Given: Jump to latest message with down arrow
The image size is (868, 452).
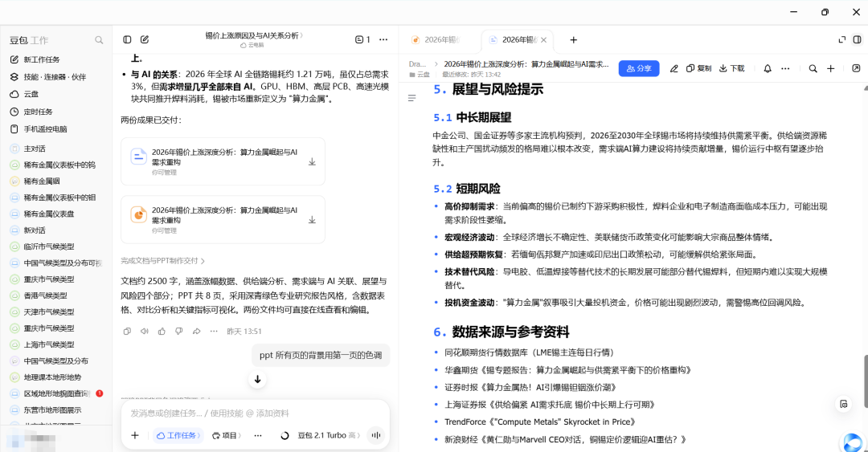Looking at the screenshot, I should point(257,380).
